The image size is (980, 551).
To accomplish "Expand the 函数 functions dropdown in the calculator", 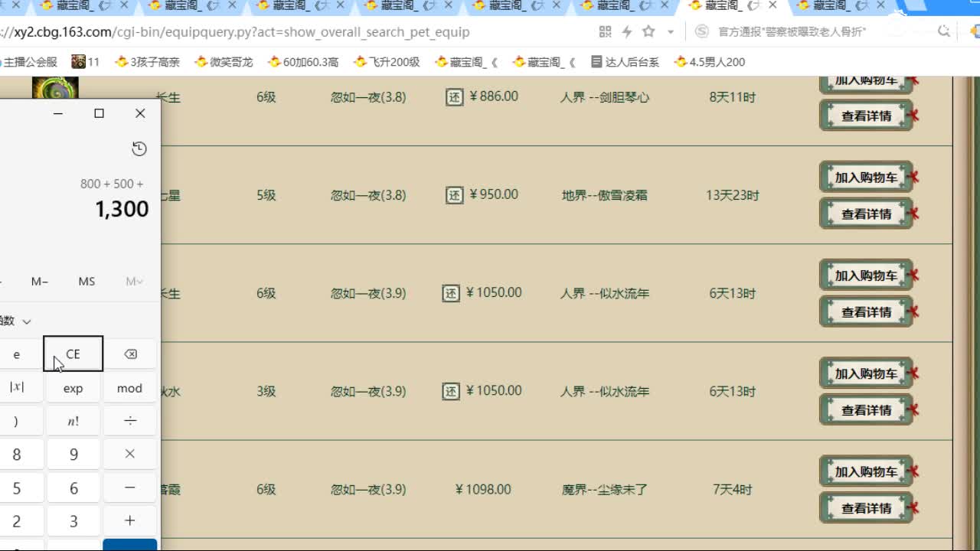I will [x=16, y=321].
